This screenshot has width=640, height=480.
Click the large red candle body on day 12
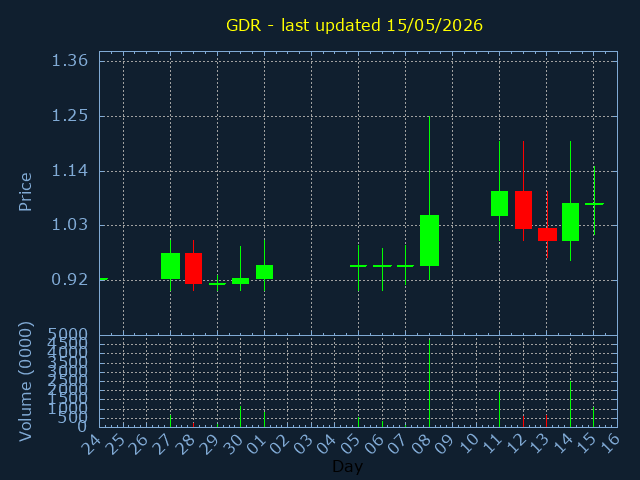pos(523,210)
